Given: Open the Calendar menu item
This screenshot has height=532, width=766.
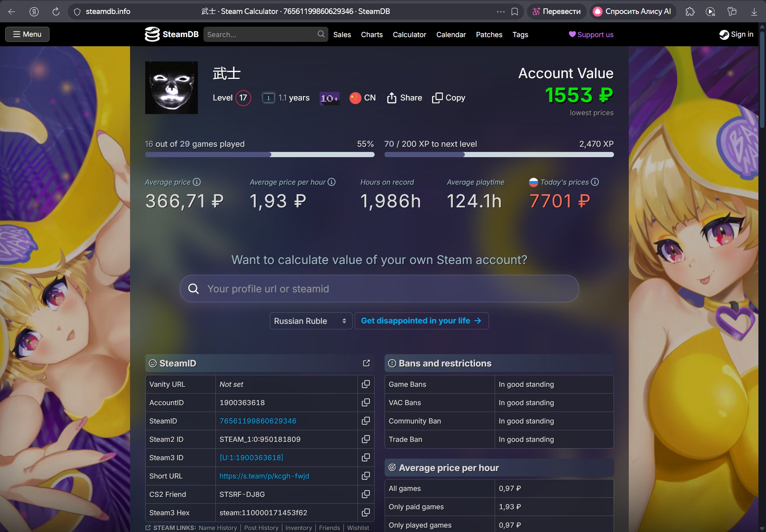Looking at the screenshot, I should pyautogui.click(x=451, y=35).
